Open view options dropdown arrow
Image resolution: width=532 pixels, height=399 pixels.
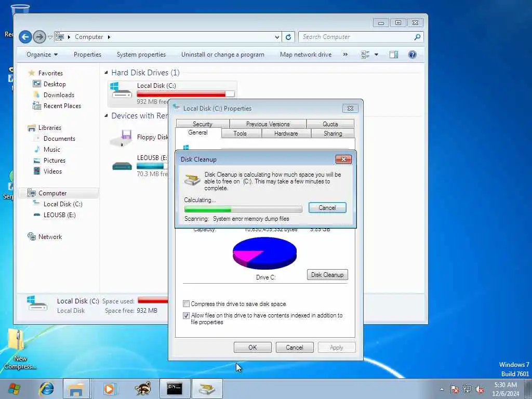tap(376, 55)
